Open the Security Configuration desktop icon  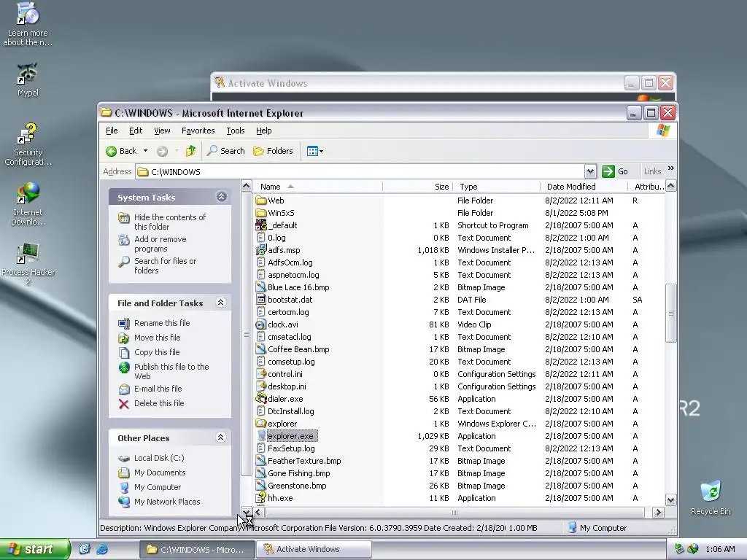28,144
